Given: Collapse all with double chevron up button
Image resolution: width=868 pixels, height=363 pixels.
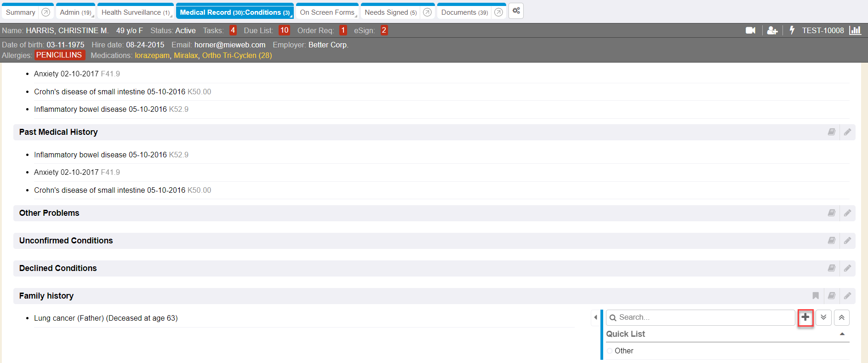Looking at the screenshot, I should coord(841,317).
